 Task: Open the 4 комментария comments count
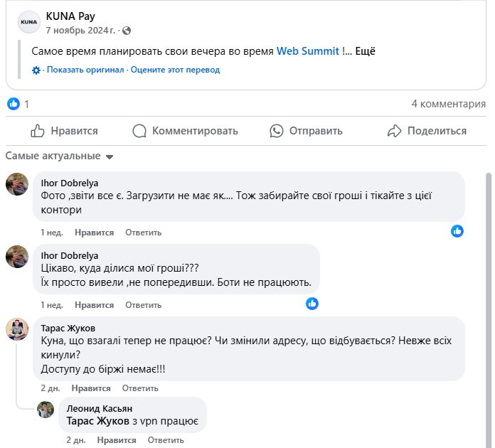coord(448,104)
